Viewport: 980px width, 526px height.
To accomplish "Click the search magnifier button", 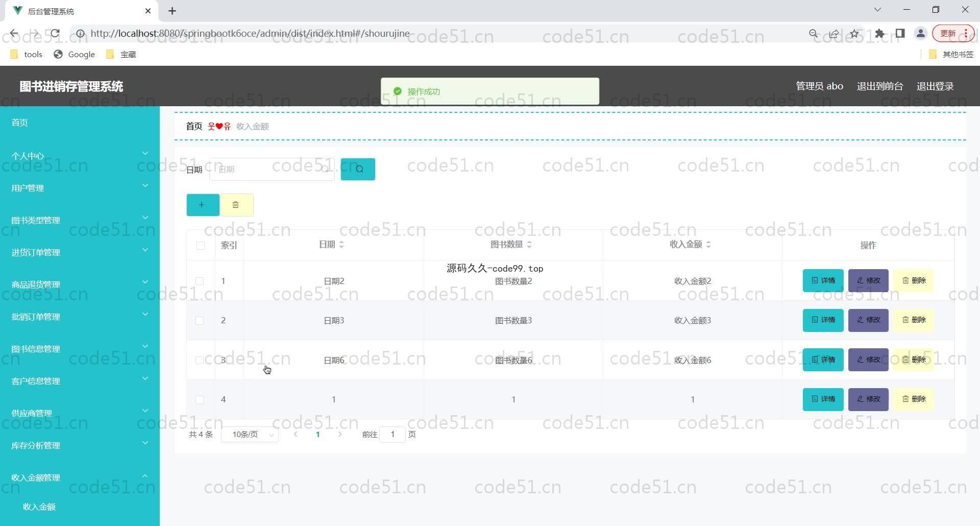I will 358,169.
